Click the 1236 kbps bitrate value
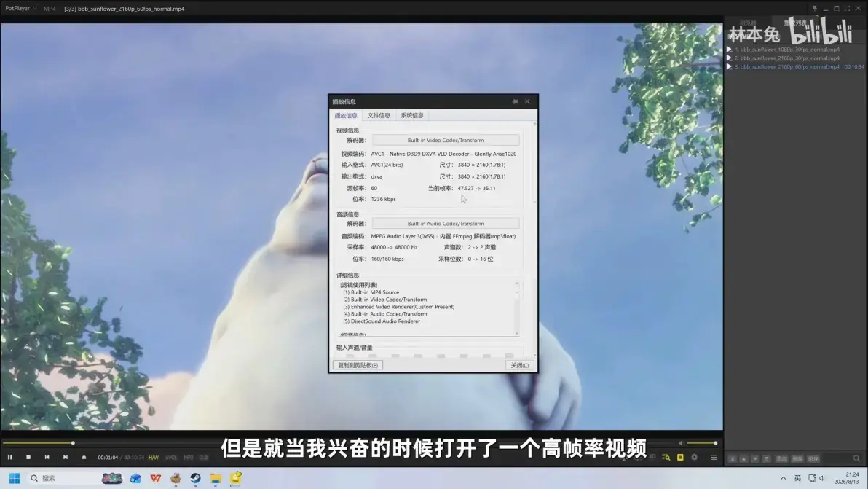Screen dimensions: 868x489 coord(383,200)
